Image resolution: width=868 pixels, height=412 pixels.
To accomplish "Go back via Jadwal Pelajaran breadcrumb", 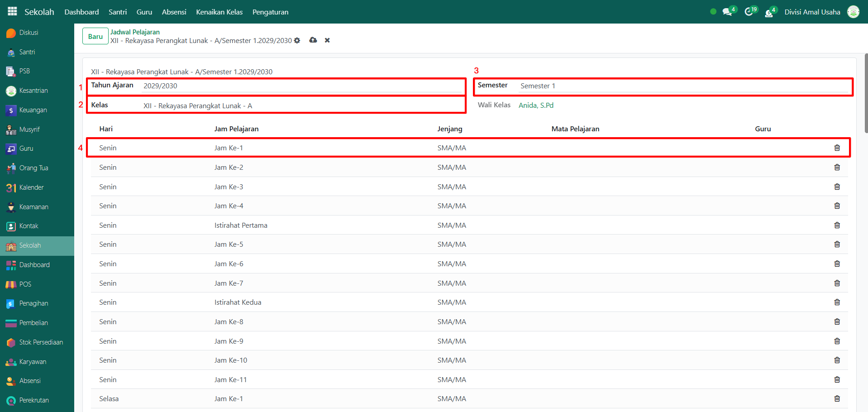I will point(135,32).
